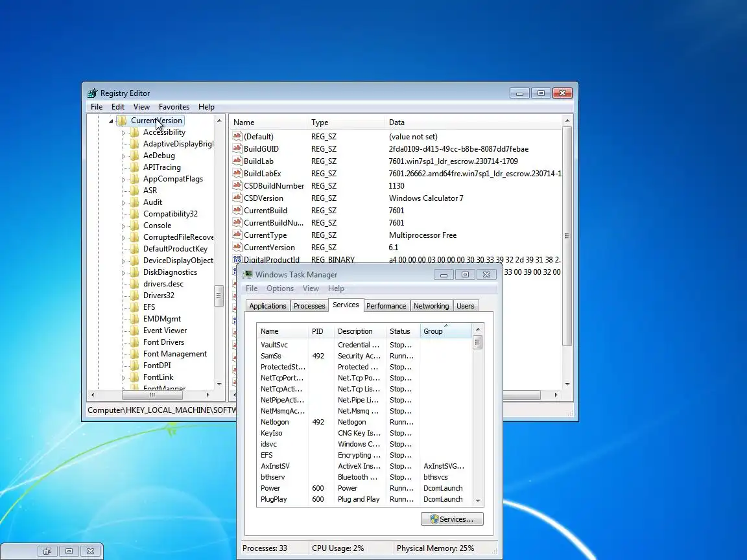Click the services list scrollbar thumb
This screenshot has width=747, height=560.
point(477,342)
